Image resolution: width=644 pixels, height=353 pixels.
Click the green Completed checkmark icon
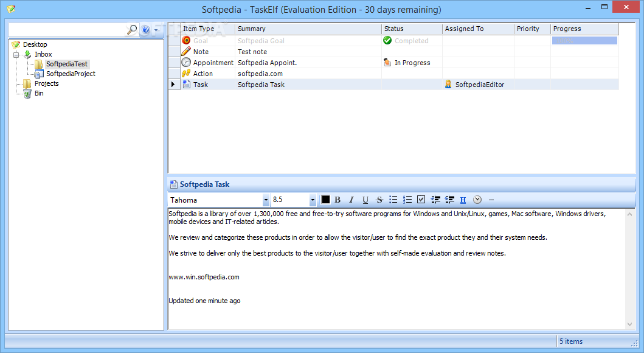387,40
